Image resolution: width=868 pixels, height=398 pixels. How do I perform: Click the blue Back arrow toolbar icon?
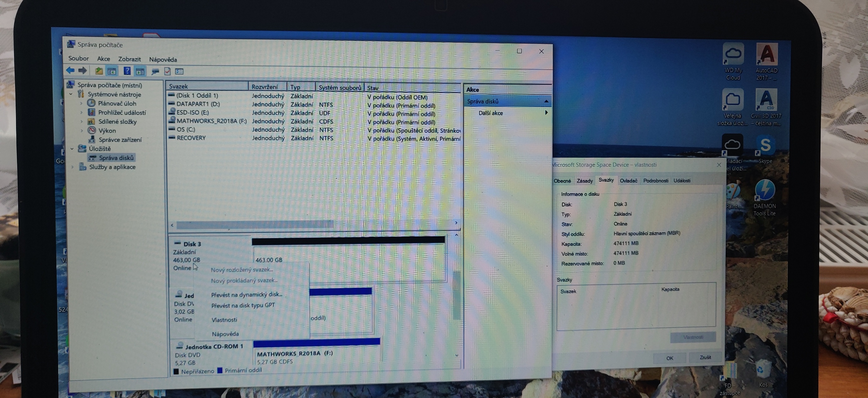point(70,70)
